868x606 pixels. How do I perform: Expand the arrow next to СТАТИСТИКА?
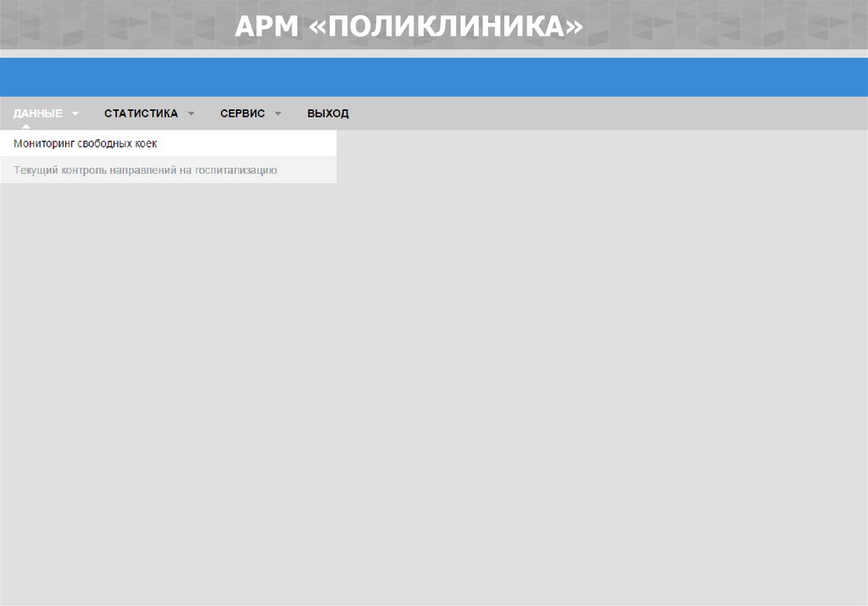point(191,114)
